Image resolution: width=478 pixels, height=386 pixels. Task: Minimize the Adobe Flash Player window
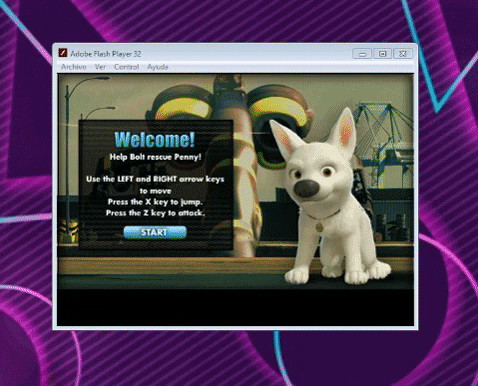362,54
